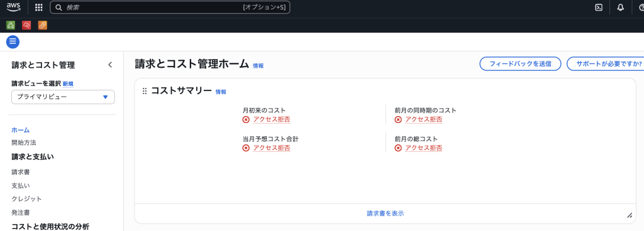
Task: Click the フィードバックを送信 button
Action: pos(520,64)
